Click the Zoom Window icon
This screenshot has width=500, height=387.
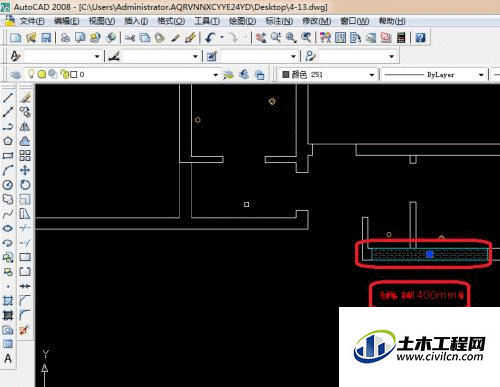click(x=291, y=37)
